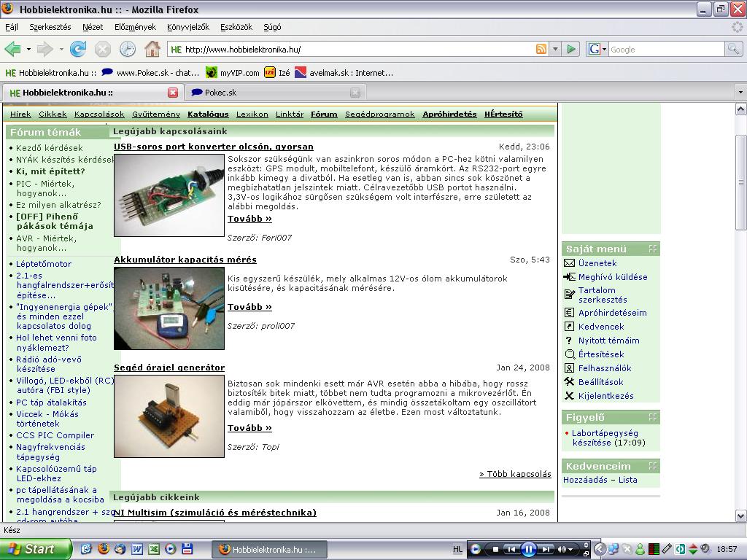The width and height of the screenshot is (747, 560).
Task: Click the Nyitott témáim question mark icon
Action: (x=569, y=341)
